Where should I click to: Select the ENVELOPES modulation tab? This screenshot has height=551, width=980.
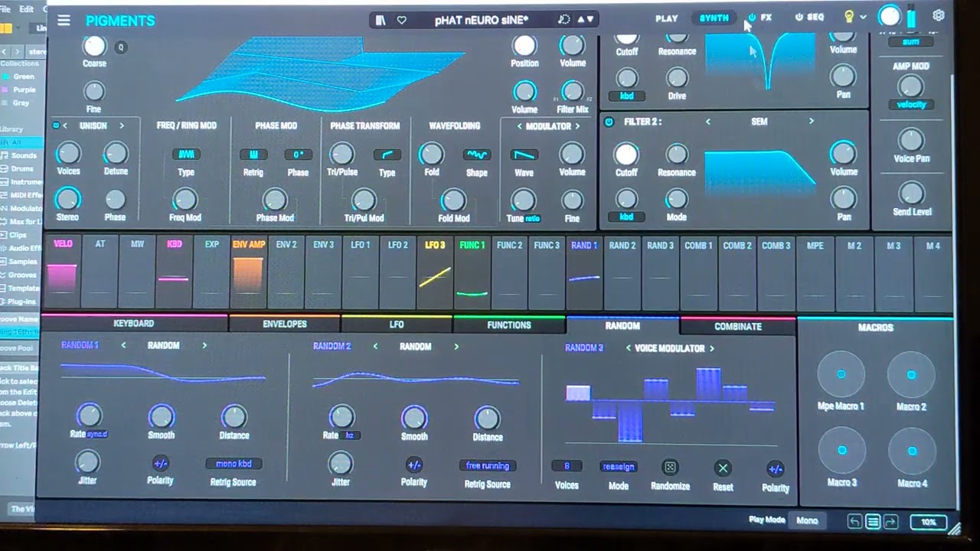click(x=285, y=324)
